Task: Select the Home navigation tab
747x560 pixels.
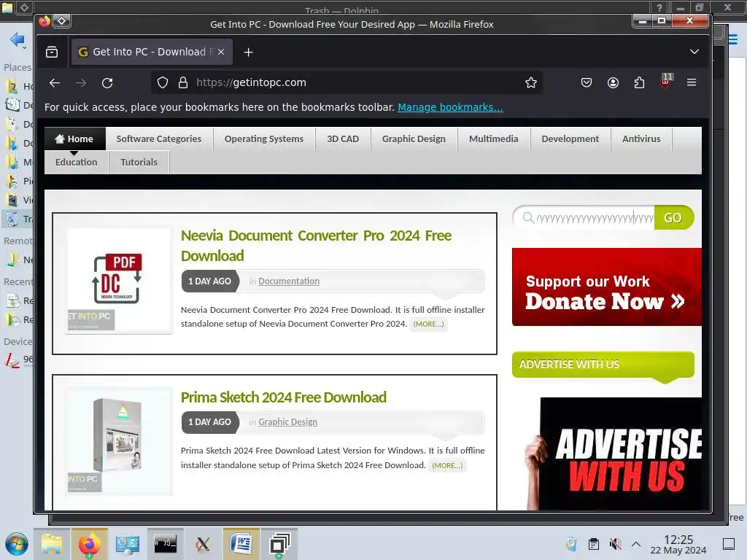Action: [75, 139]
